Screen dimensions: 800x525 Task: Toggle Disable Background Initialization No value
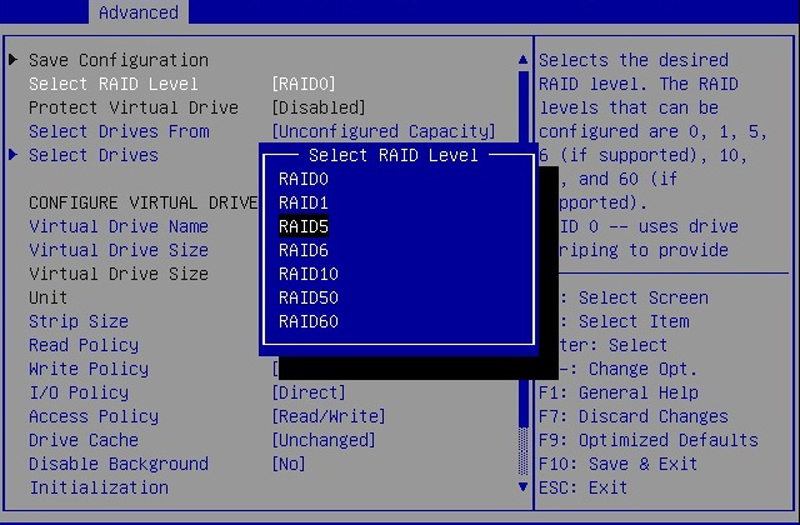tap(289, 464)
